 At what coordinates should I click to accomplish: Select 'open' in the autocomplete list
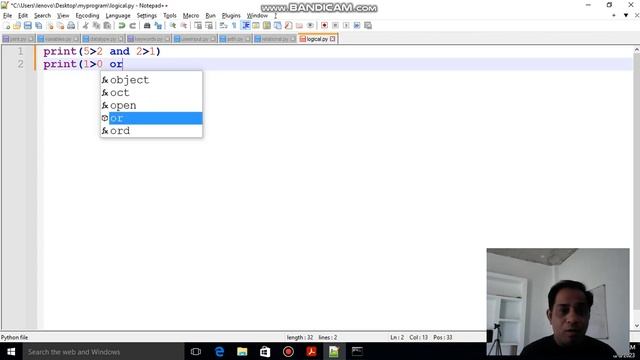tap(151, 105)
